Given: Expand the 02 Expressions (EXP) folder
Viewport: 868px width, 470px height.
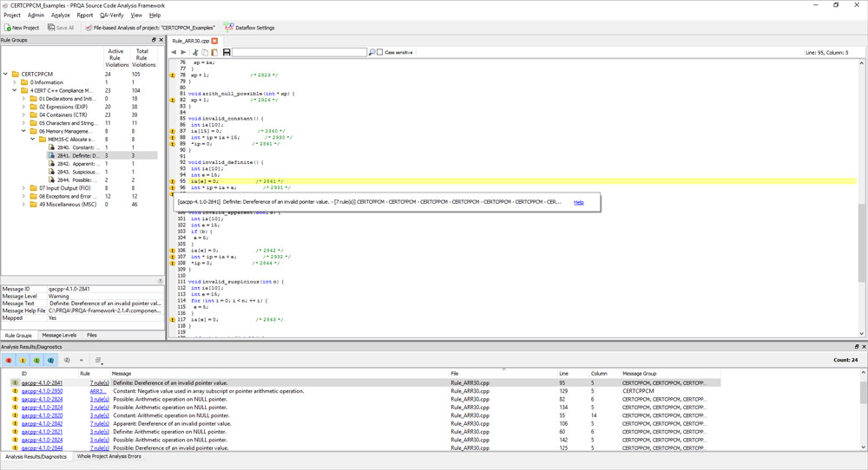Looking at the screenshot, I should coord(23,107).
